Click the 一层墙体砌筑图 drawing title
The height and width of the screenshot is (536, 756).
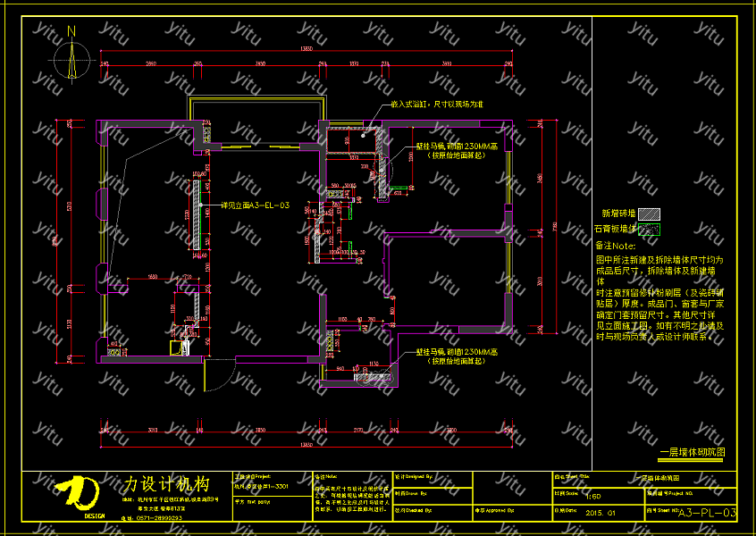click(x=692, y=453)
